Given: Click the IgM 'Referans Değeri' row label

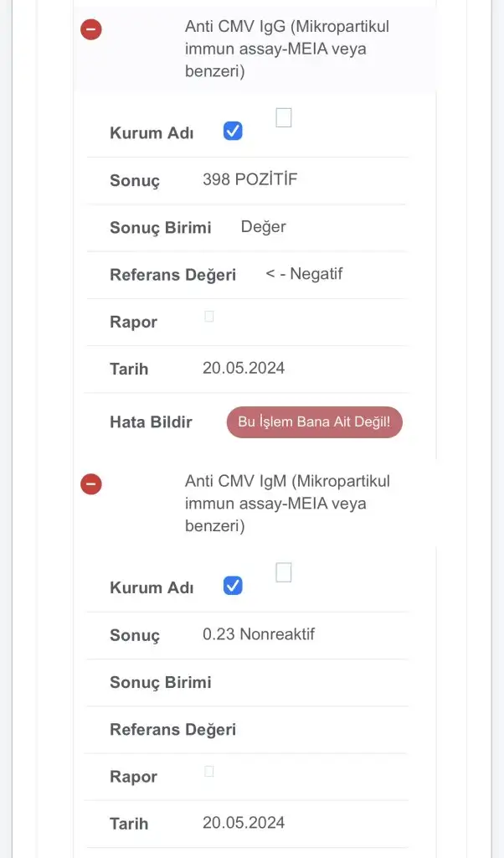Looking at the screenshot, I should (172, 730).
